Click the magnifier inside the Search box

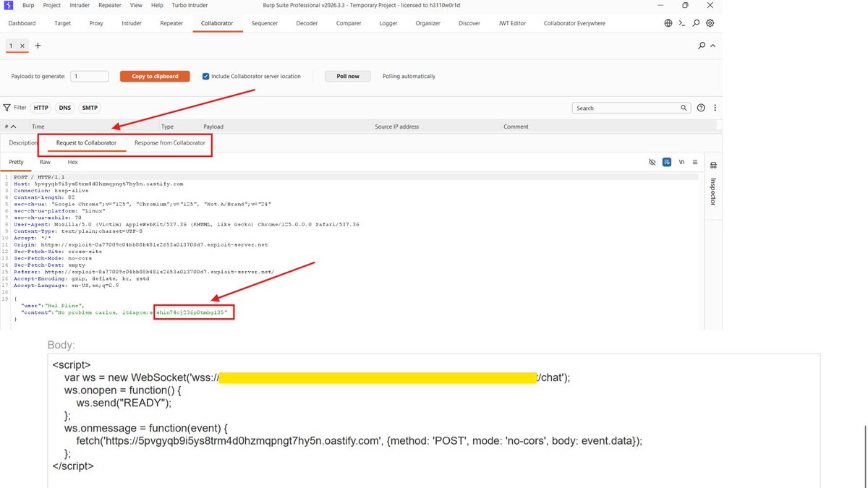pos(684,108)
